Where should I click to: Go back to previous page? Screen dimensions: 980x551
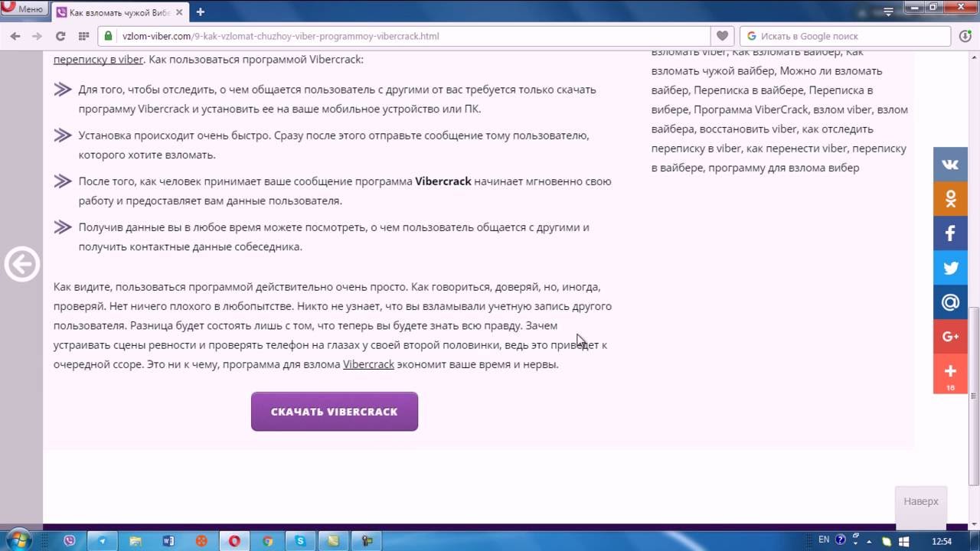tap(15, 36)
